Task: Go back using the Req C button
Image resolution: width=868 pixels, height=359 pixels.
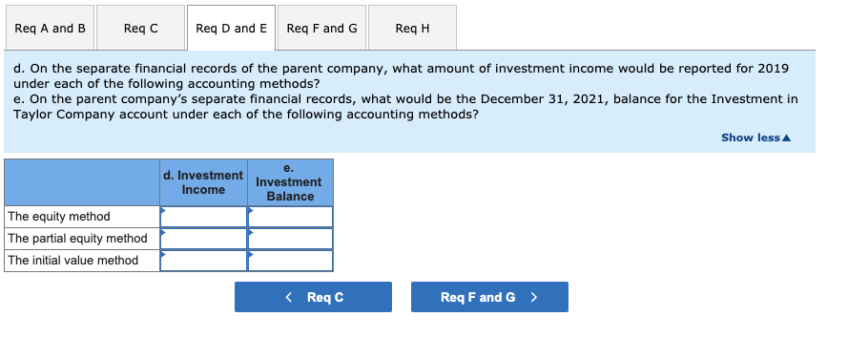Action: pos(313,297)
